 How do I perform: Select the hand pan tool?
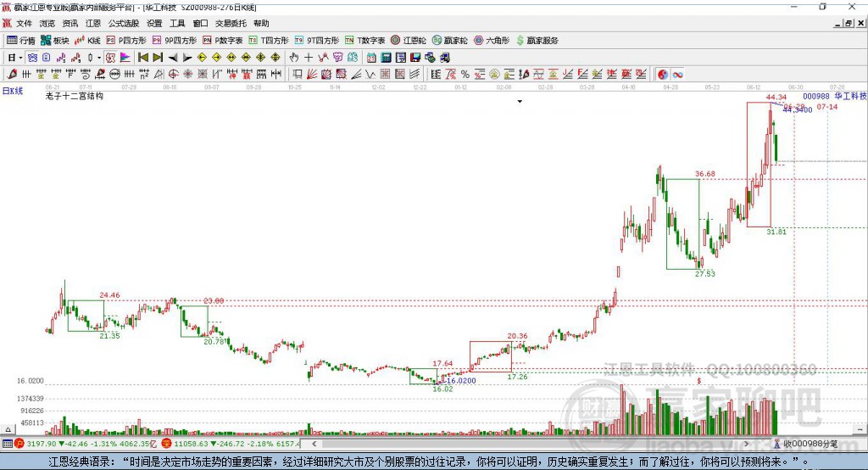(294, 58)
